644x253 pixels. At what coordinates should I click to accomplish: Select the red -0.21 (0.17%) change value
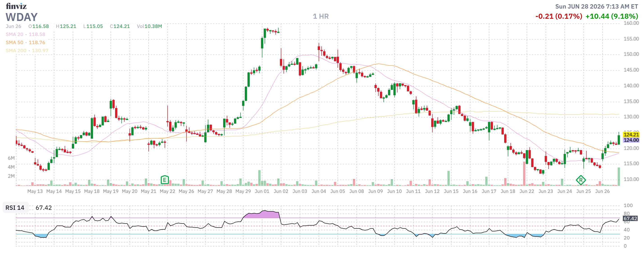tap(559, 16)
